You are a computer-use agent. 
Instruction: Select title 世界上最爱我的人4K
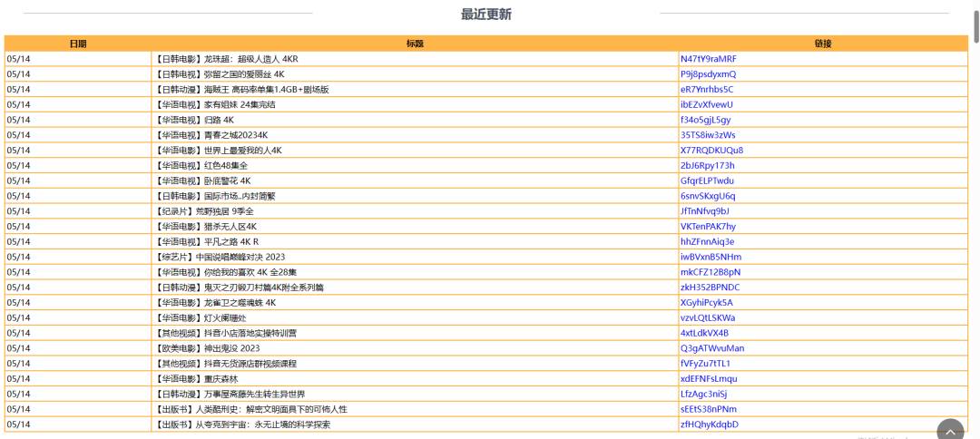(x=242, y=151)
